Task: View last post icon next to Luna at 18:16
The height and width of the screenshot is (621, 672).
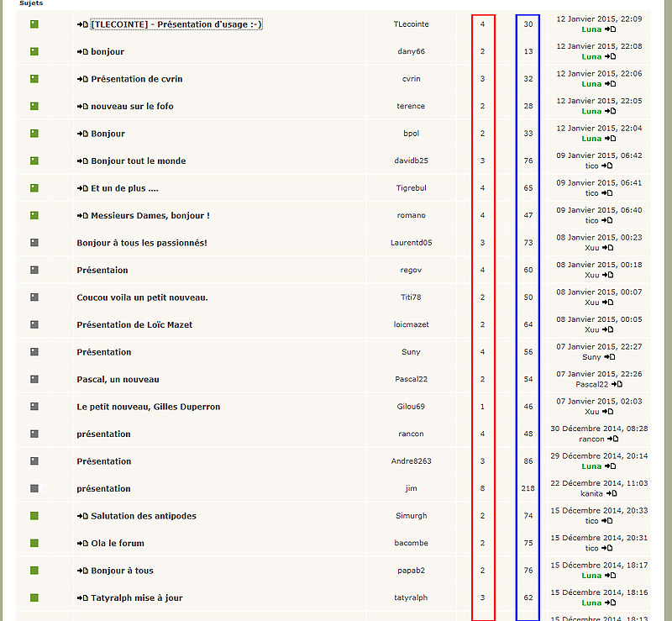Action: tap(611, 603)
